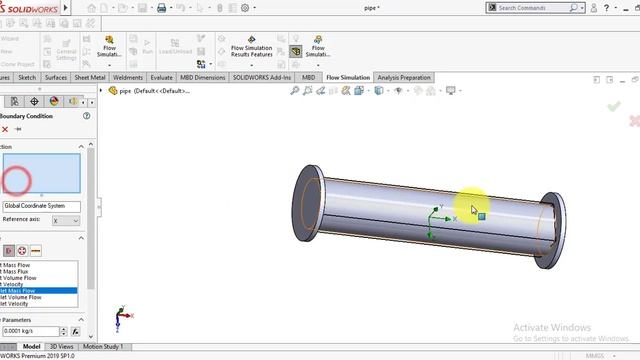Screen dimensions: 640x360
Task: Select the Pressure Openings boundary type button
Action: pos(22,251)
